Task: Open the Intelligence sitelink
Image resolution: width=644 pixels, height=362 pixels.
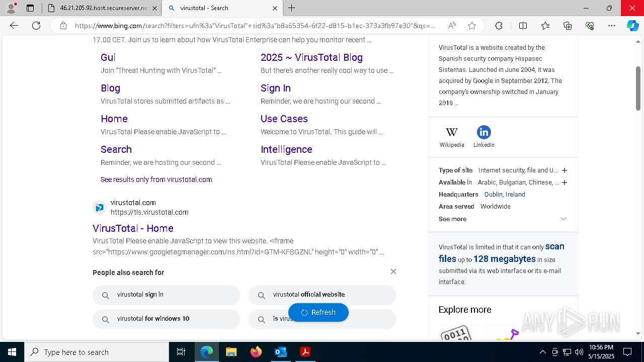Action: (286, 149)
